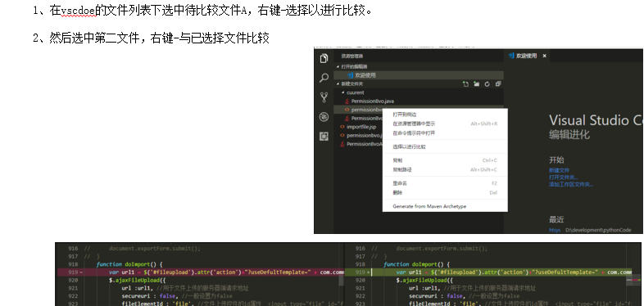Click deleted line 919 in left diff pane
The height and width of the screenshot is (306, 644).
click(x=201, y=272)
